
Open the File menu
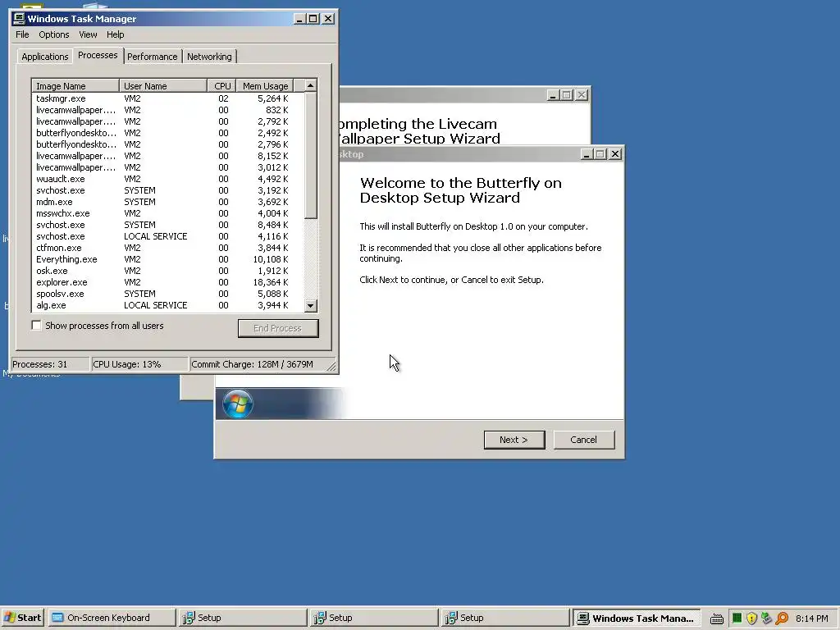coord(22,34)
